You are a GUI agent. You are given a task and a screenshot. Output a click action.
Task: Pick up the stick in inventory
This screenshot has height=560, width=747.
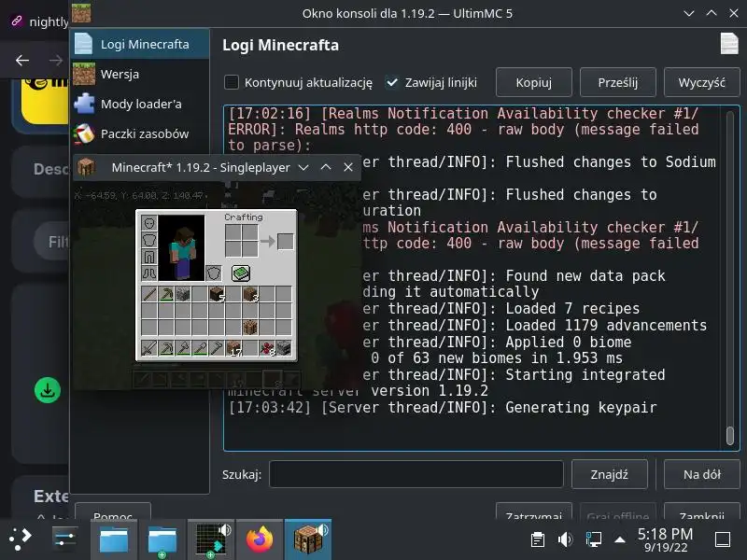pos(149,294)
